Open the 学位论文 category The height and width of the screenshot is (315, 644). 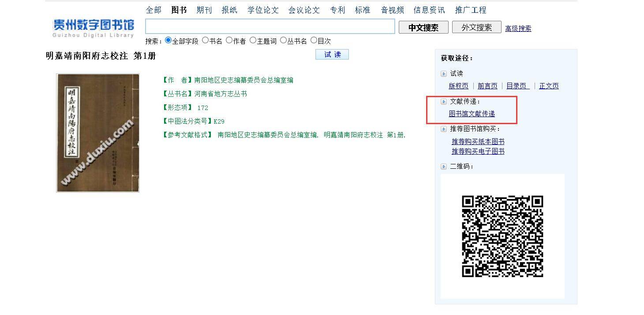pyautogui.click(x=263, y=10)
